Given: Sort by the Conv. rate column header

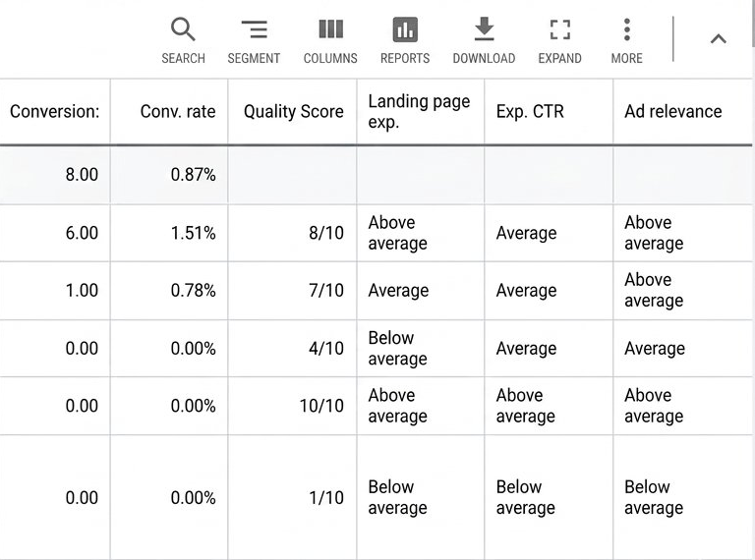Looking at the screenshot, I should [x=178, y=112].
